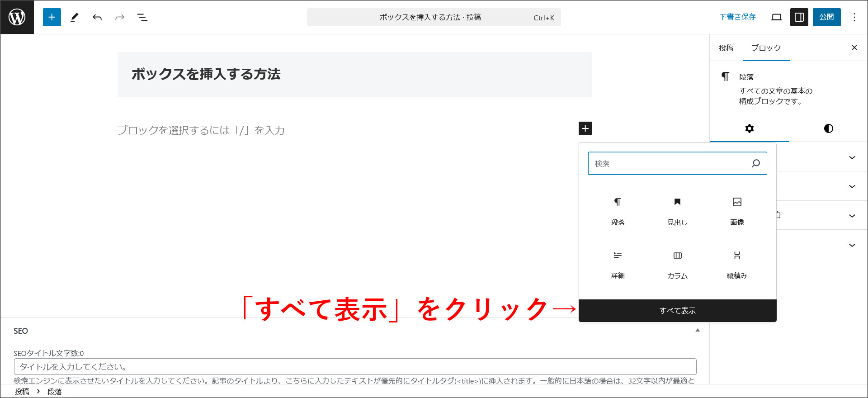Image resolution: width=868 pixels, height=398 pixels.
Task: Switch to the block styles half-circle tab
Action: pos(828,128)
